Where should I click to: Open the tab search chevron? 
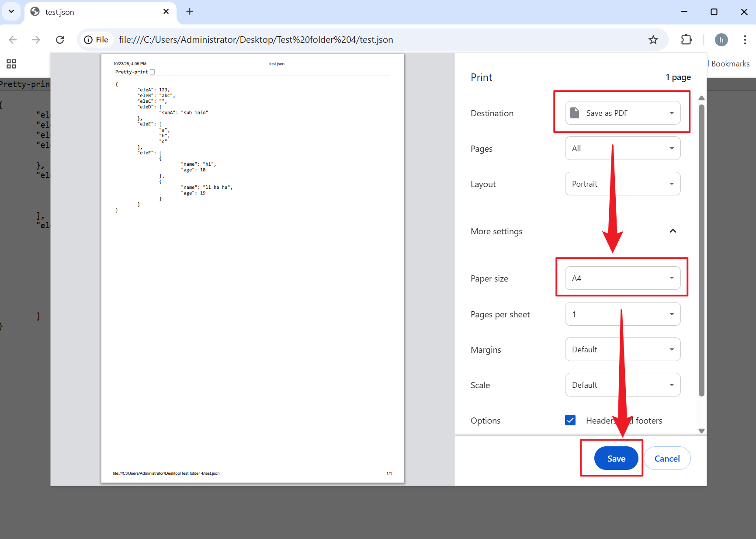[x=11, y=12]
